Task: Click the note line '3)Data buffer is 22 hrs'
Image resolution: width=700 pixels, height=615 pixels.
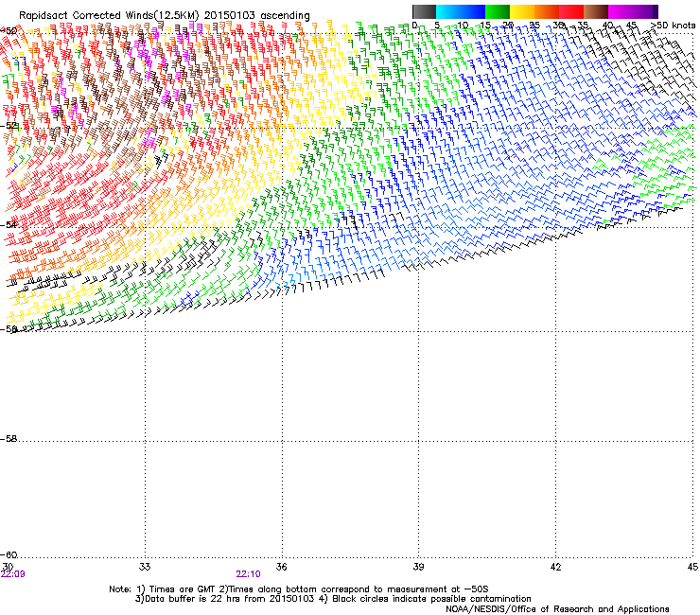Action: pyautogui.click(x=333, y=599)
